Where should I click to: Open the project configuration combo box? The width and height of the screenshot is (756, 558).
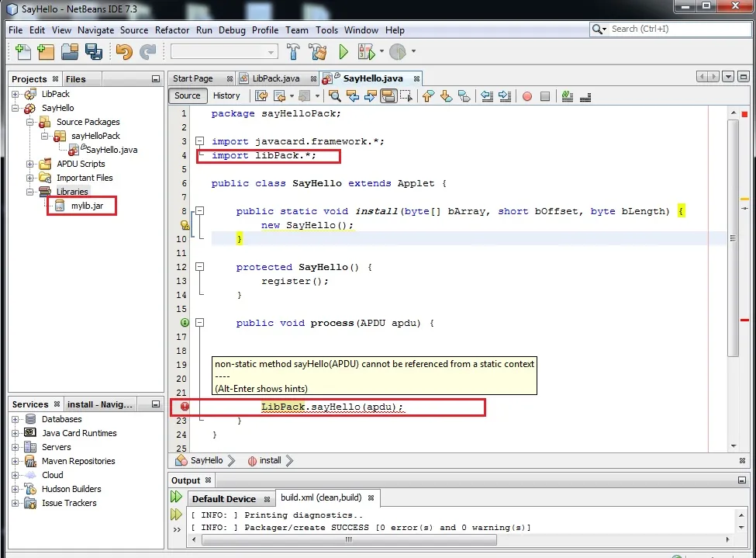[224, 52]
